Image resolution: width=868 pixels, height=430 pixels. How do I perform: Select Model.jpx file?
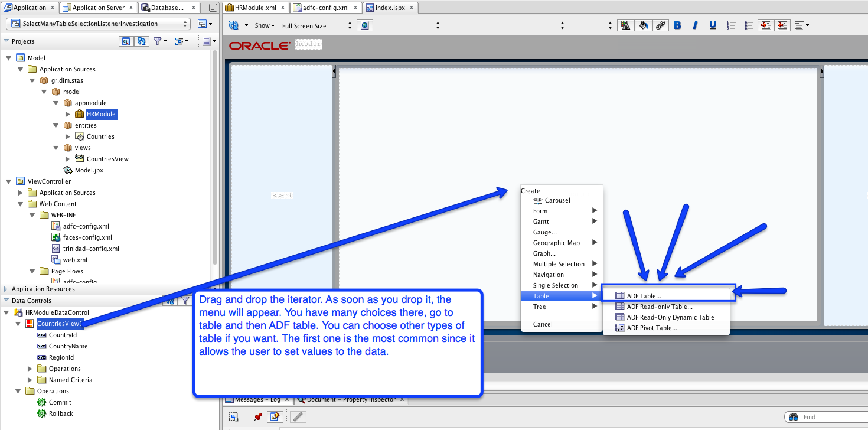pos(89,170)
